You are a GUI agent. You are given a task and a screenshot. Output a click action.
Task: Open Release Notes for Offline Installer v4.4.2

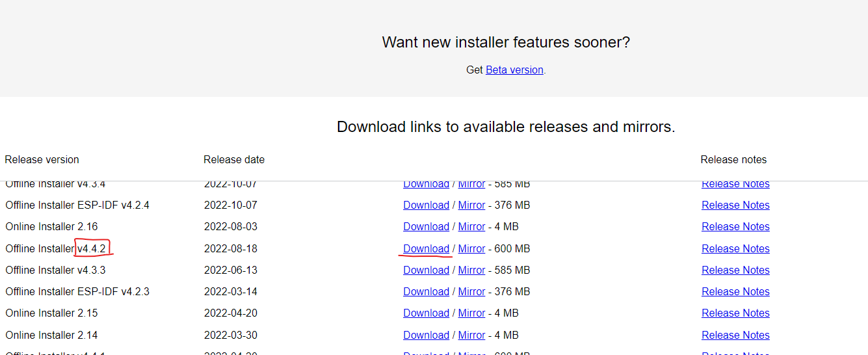pos(735,248)
